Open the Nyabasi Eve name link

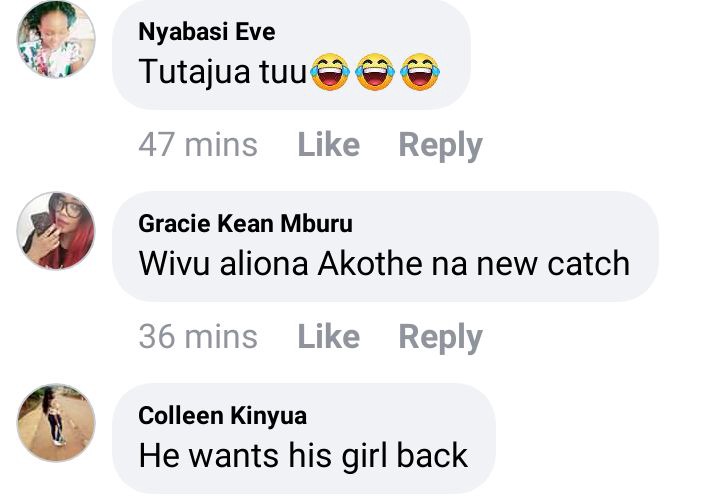(207, 32)
